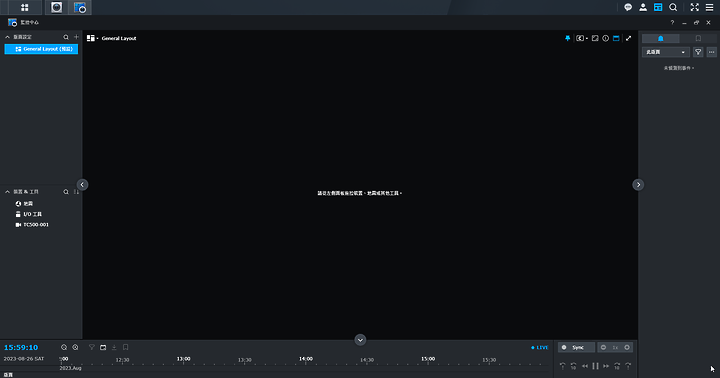Select the I/O tool item

pos(28,214)
